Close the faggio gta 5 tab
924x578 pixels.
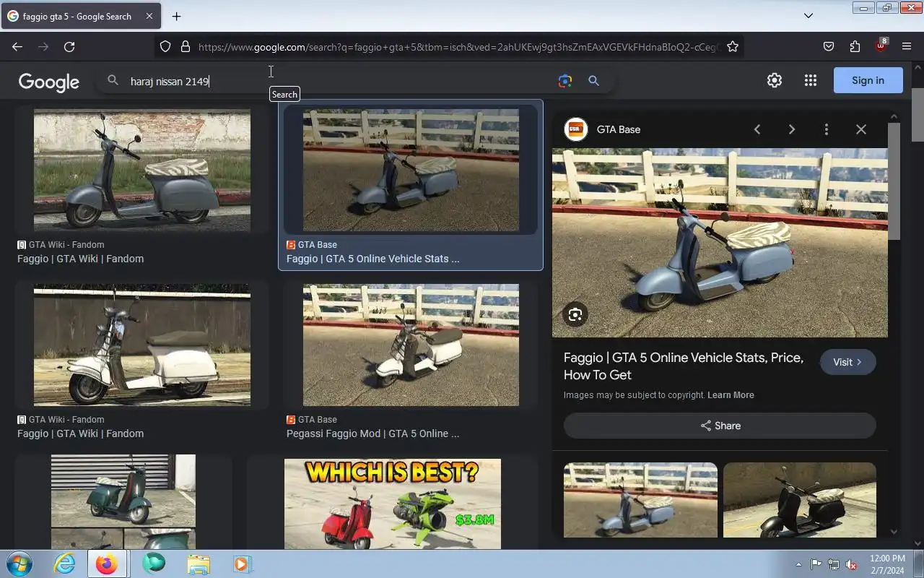pyautogui.click(x=149, y=16)
